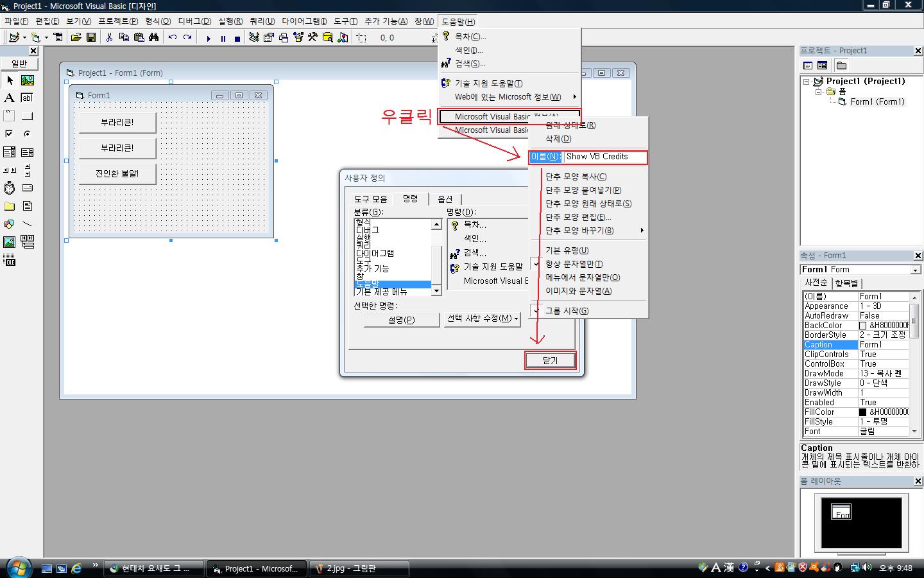Viewport: 924px width, 578px height.
Task: Pick the Label tool in the toolbox
Action: (9, 98)
